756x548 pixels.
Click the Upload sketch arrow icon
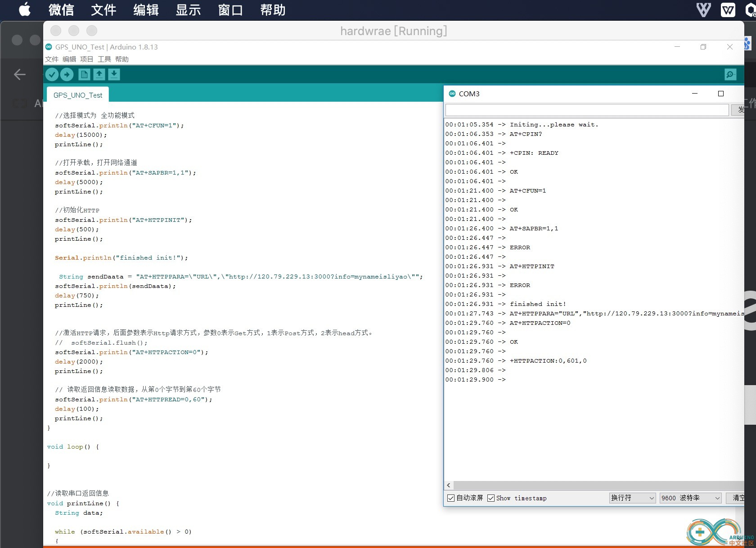pyautogui.click(x=67, y=74)
